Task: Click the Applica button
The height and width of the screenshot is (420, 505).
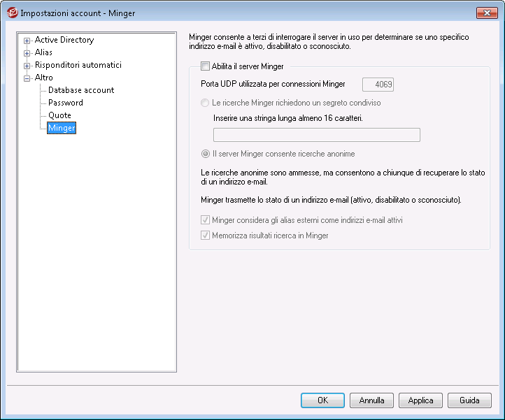Action: point(420,400)
